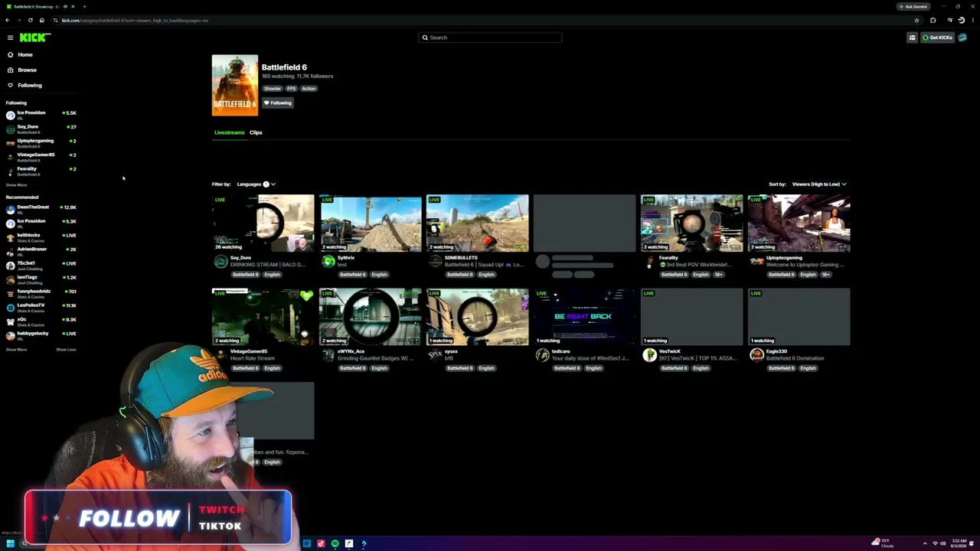Click Sylthrix channel avatar

tap(328, 262)
